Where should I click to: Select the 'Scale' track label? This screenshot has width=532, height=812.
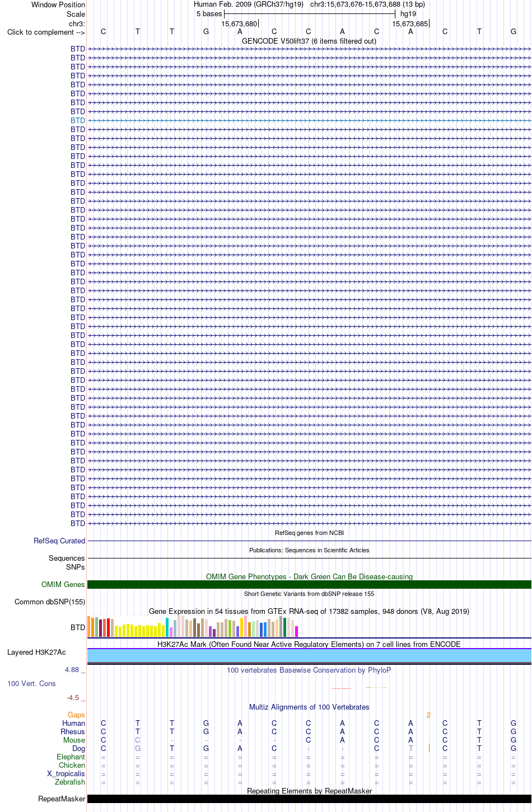tap(76, 14)
